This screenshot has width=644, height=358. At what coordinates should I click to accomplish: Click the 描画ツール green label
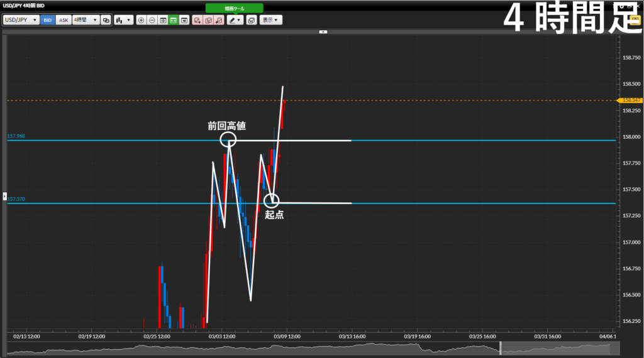(x=234, y=8)
